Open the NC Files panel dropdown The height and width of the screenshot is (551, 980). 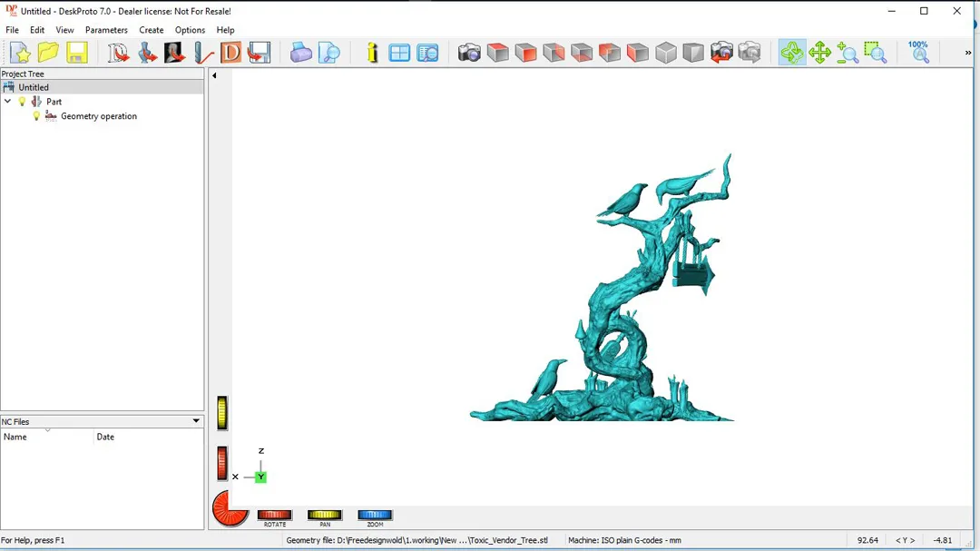196,421
